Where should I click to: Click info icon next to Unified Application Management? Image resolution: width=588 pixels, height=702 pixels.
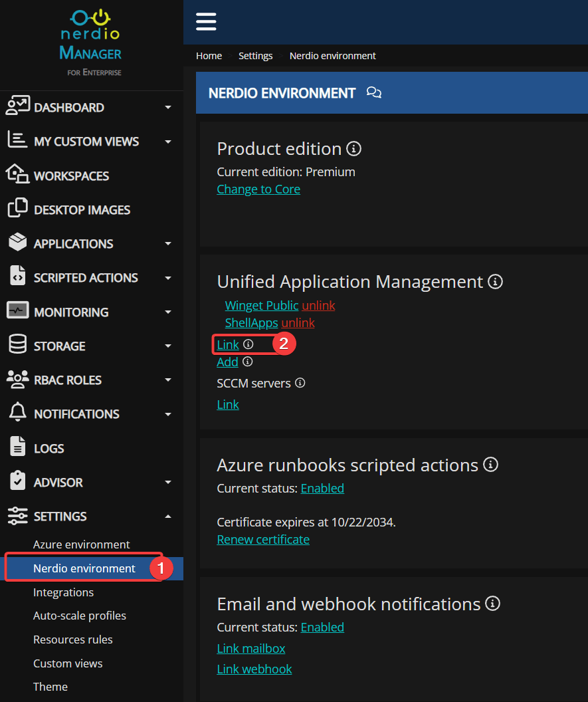click(x=496, y=282)
